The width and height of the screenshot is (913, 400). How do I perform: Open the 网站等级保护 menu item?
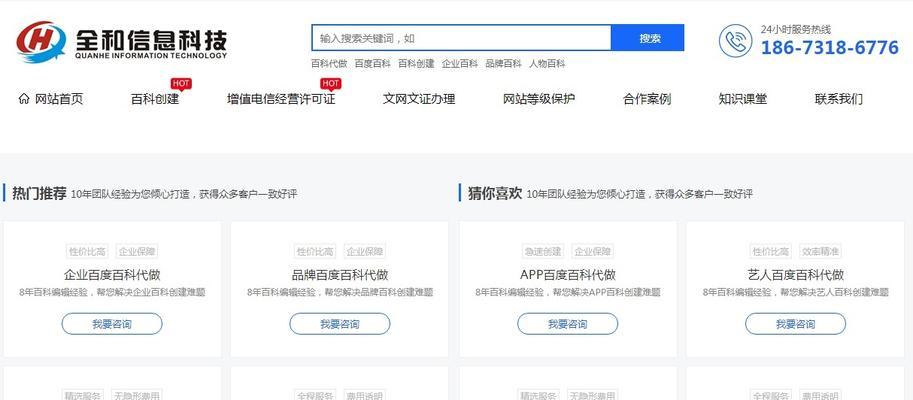[539, 99]
